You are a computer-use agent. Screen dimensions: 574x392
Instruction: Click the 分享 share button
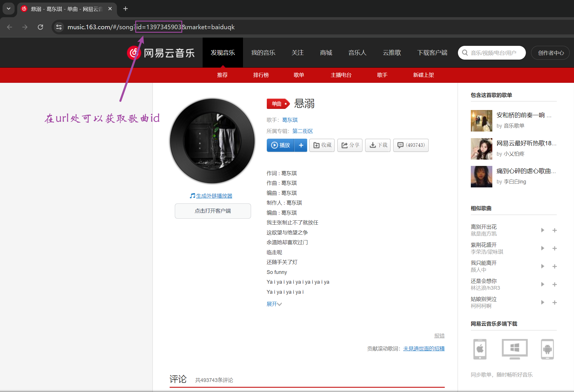[350, 145]
